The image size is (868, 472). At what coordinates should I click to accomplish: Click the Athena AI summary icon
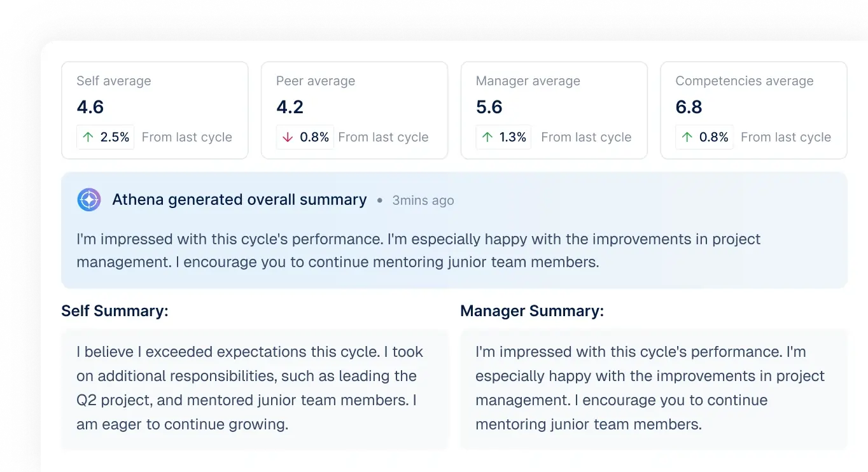coord(89,200)
